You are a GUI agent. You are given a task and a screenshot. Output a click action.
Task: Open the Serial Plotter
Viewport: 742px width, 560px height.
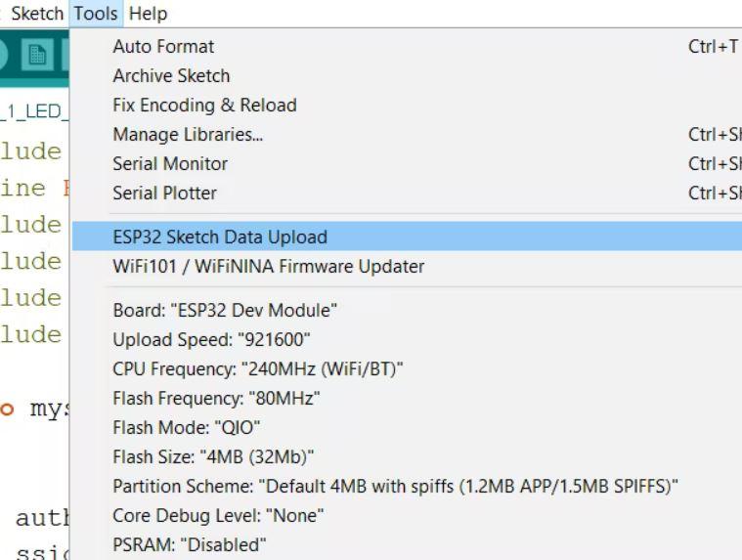[164, 193]
